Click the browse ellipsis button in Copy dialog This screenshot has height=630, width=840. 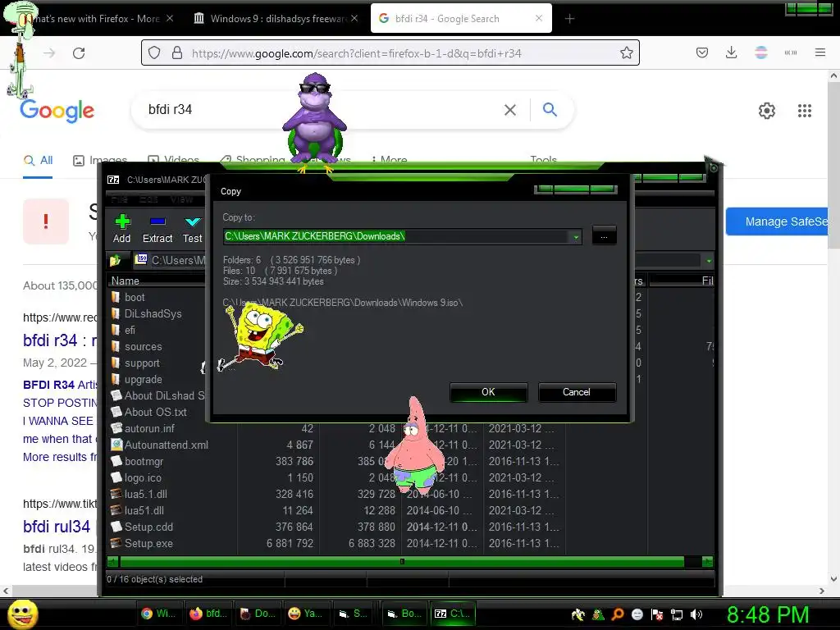pos(605,235)
